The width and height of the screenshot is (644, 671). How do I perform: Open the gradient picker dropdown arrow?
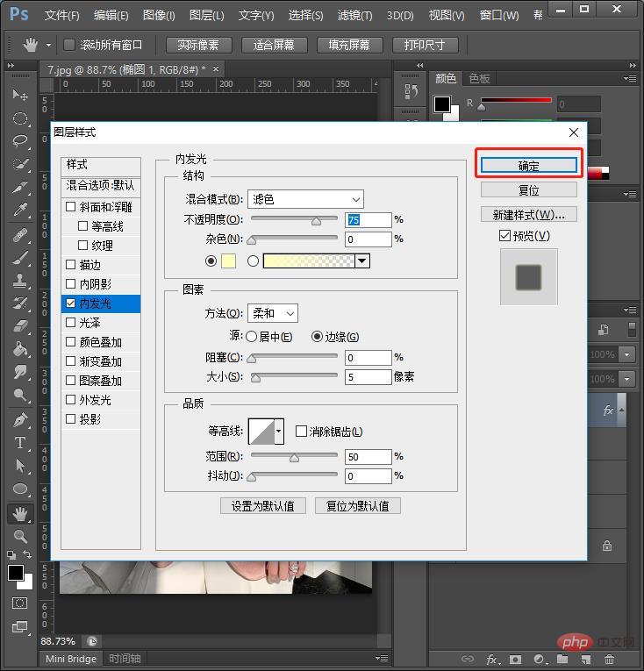point(362,261)
